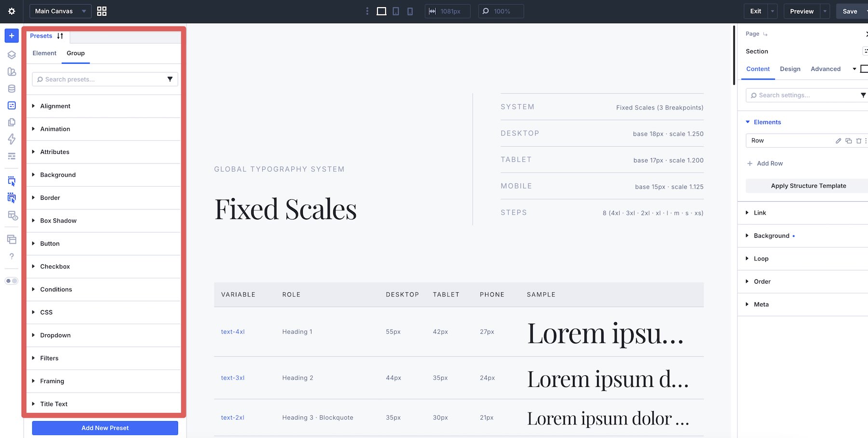This screenshot has width=868, height=438.
Task: Expand the Dropdown preset group
Action: tap(104, 335)
